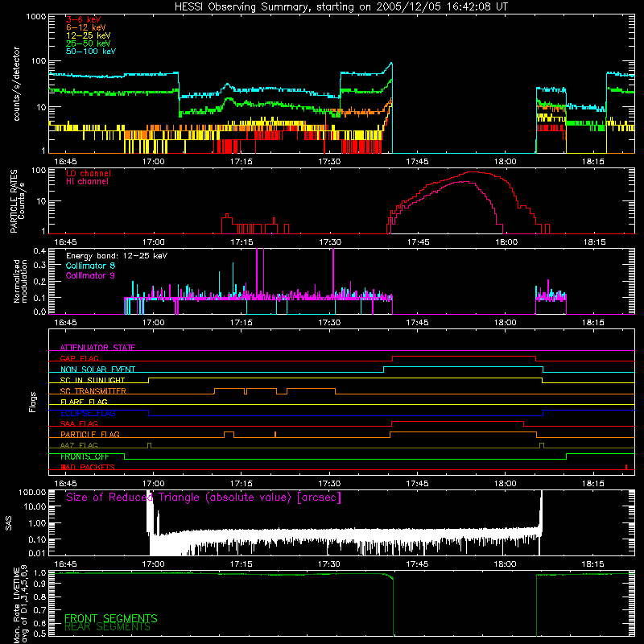Click the FRONT SEGMENTS legend label
The height and width of the screenshot is (644, 644).
[111, 618]
